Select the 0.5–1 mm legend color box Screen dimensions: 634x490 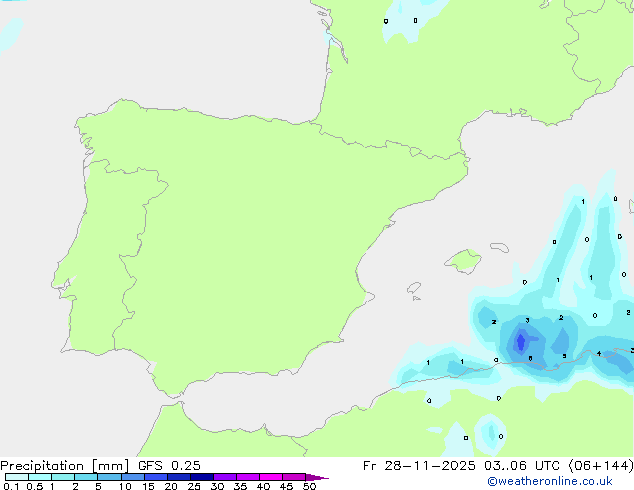pos(40,477)
